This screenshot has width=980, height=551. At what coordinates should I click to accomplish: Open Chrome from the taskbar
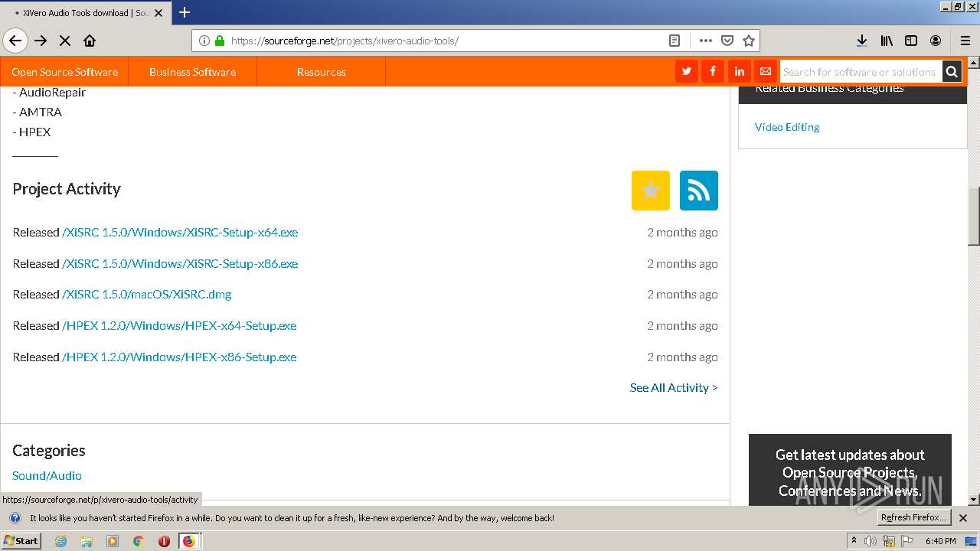tap(138, 541)
